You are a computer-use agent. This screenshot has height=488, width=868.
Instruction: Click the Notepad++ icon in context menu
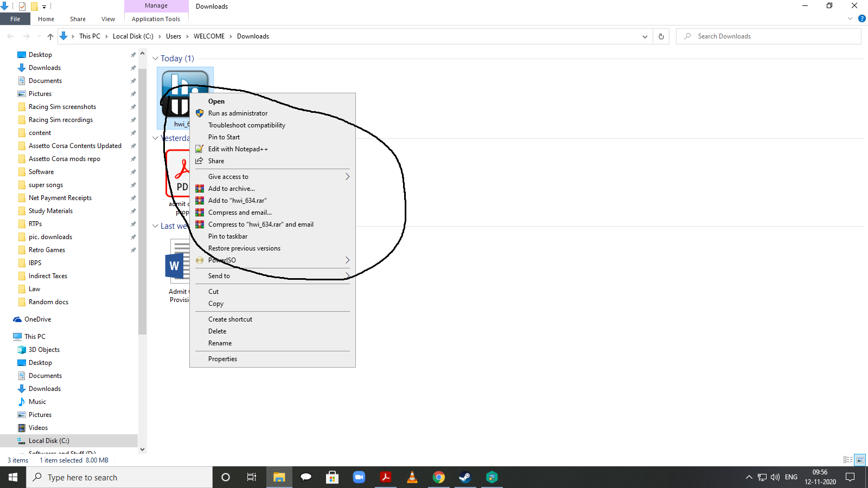coord(200,149)
